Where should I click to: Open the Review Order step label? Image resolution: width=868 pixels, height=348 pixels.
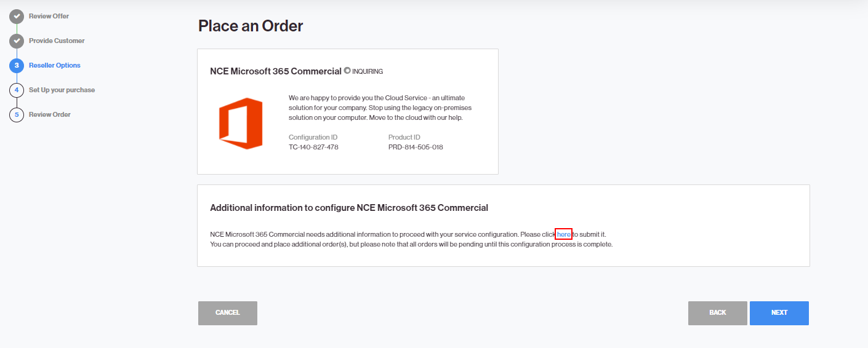(49, 114)
